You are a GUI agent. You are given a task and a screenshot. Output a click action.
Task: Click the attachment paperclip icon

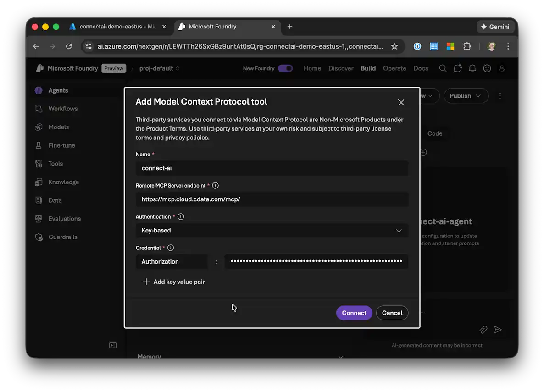483,330
